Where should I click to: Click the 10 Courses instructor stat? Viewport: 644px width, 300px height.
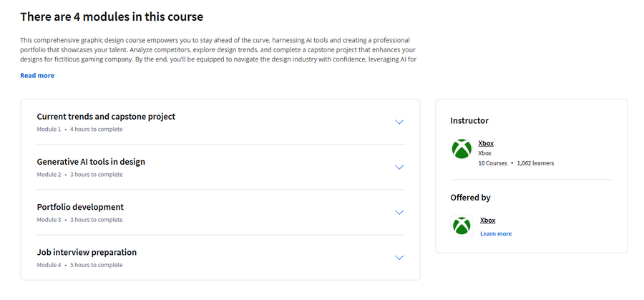(x=492, y=163)
